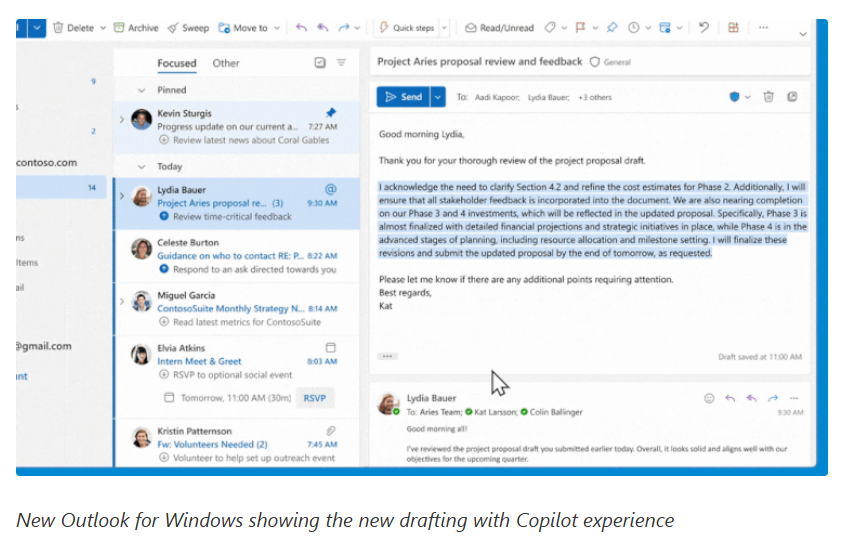Click the Sweep toolbar button

point(188,28)
